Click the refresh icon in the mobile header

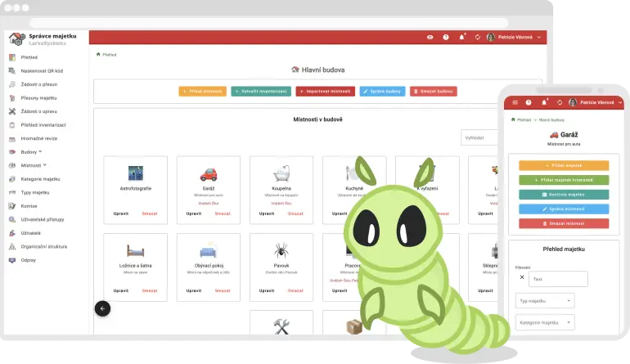pyautogui.click(x=559, y=102)
